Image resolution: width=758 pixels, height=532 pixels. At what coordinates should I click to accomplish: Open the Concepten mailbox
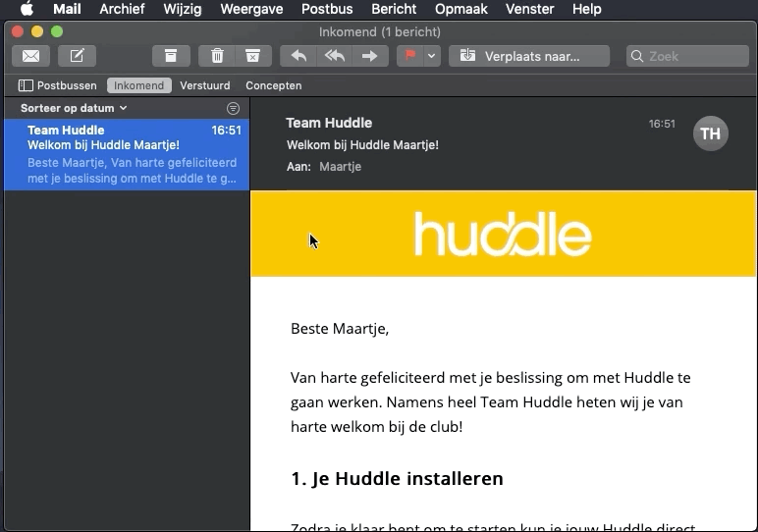click(273, 85)
